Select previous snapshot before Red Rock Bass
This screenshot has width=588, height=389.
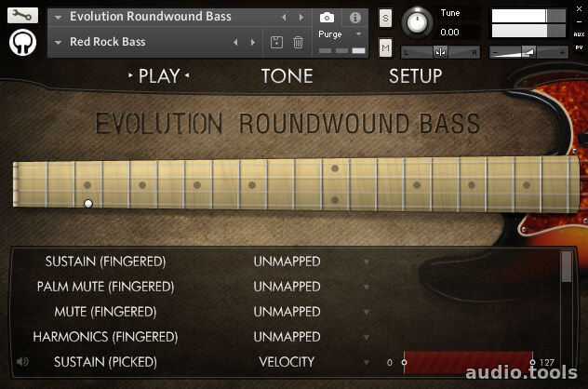(235, 42)
